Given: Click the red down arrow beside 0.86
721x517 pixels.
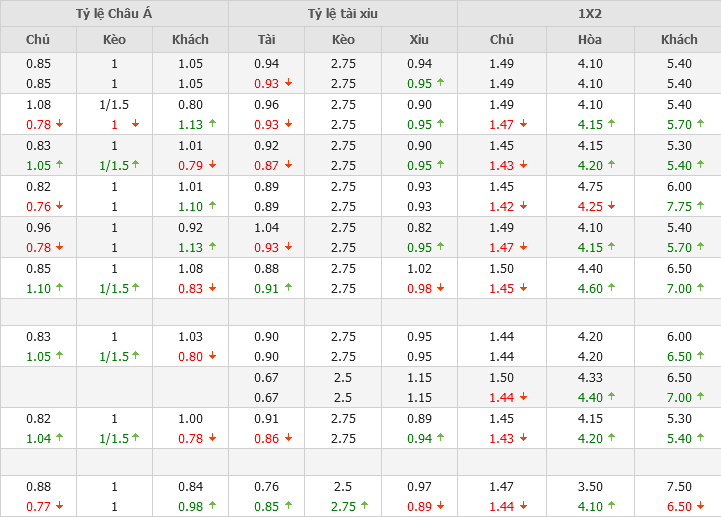Looking at the screenshot, I should pos(288,438).
